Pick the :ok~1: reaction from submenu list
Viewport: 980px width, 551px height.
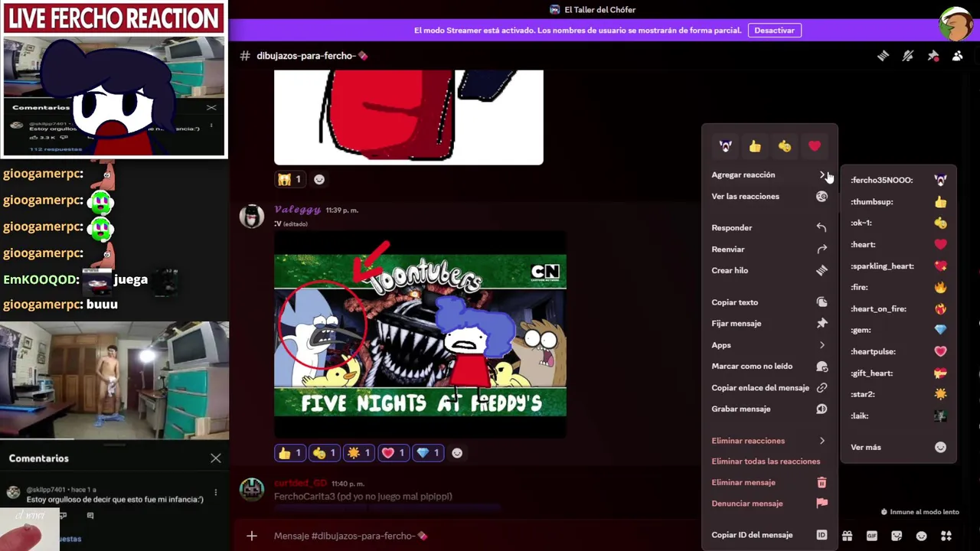(898, 223)
